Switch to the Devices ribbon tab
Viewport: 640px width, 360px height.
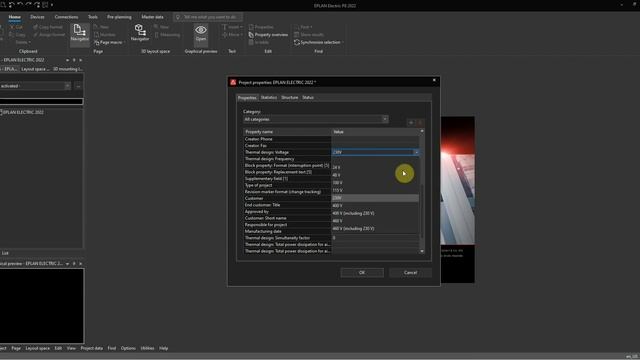click(x=37, y=17)
